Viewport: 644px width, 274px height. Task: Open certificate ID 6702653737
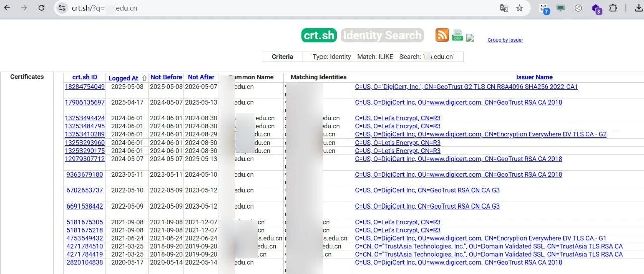click(85, 190)
